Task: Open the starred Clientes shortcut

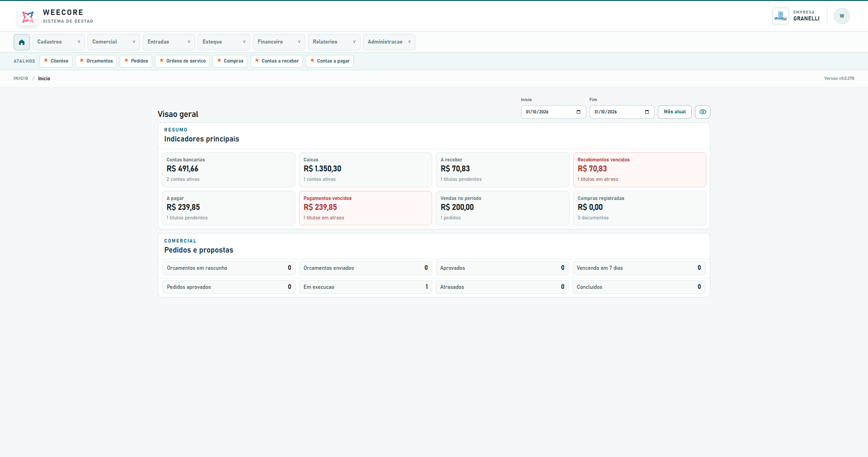Action: 56,61
